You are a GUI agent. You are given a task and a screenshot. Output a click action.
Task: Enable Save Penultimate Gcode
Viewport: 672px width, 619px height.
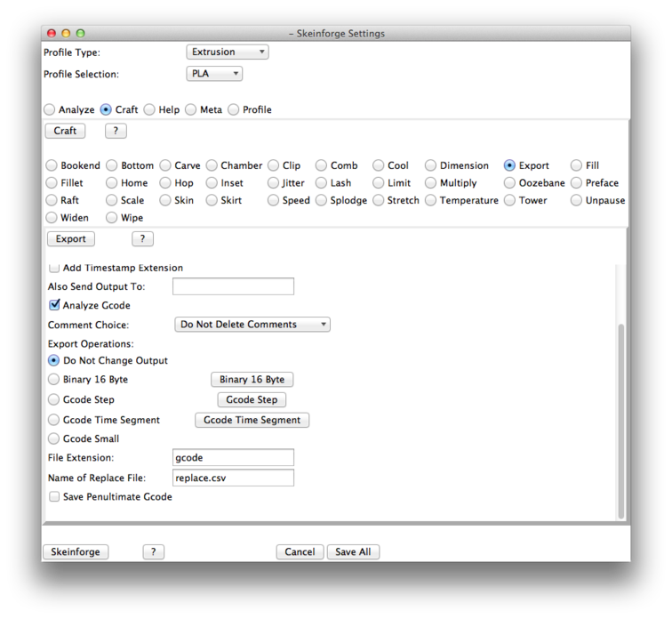(x=55, y=496)
